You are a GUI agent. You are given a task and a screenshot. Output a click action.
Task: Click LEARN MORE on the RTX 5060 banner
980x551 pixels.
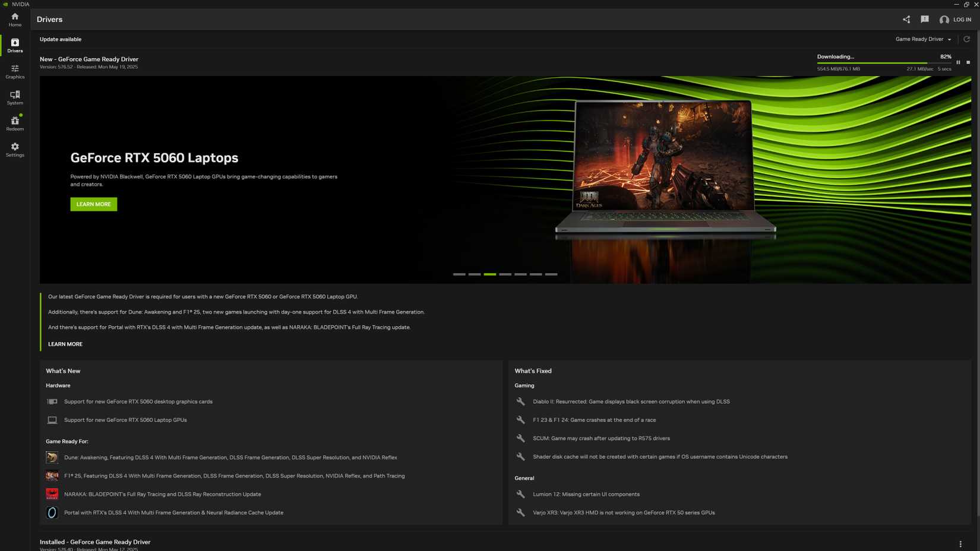93,204
